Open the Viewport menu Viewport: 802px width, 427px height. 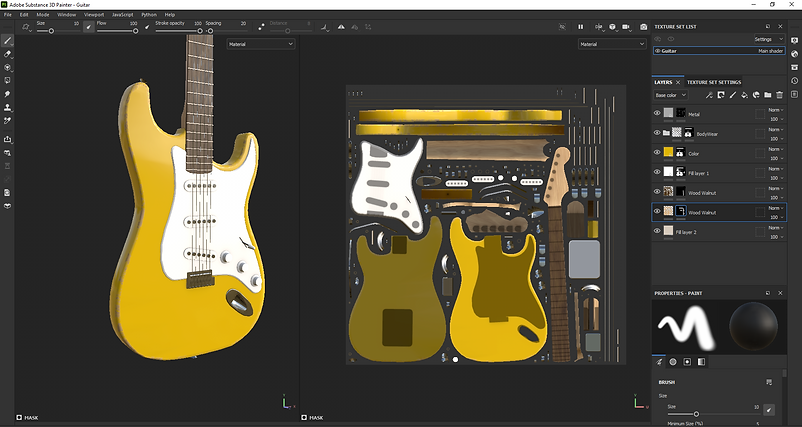(x=92, y=15)
